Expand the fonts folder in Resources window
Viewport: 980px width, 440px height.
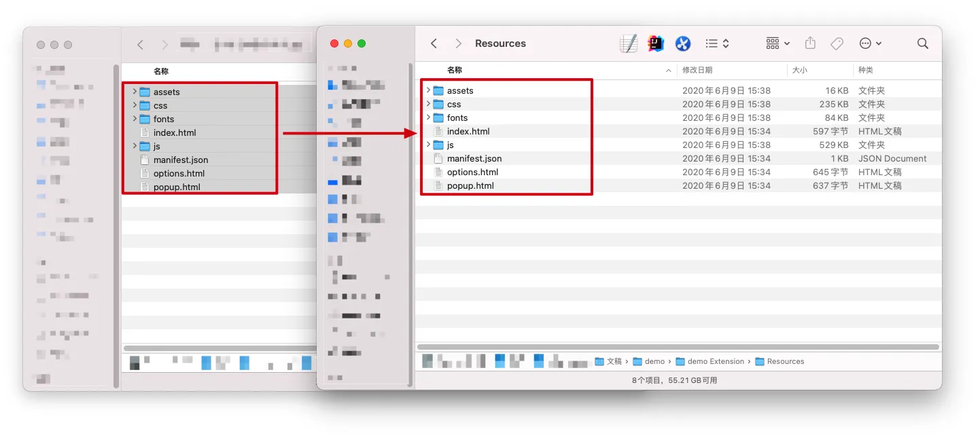pos(428,117)
